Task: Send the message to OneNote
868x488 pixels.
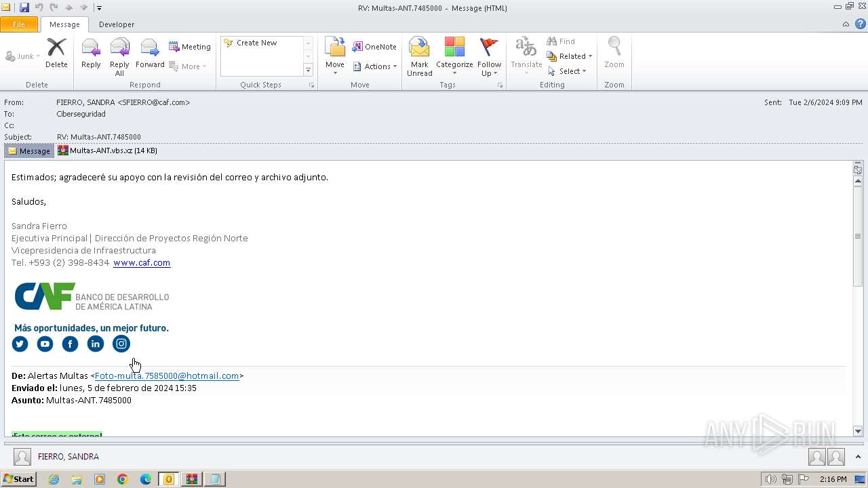Action: tap(374, 47)
